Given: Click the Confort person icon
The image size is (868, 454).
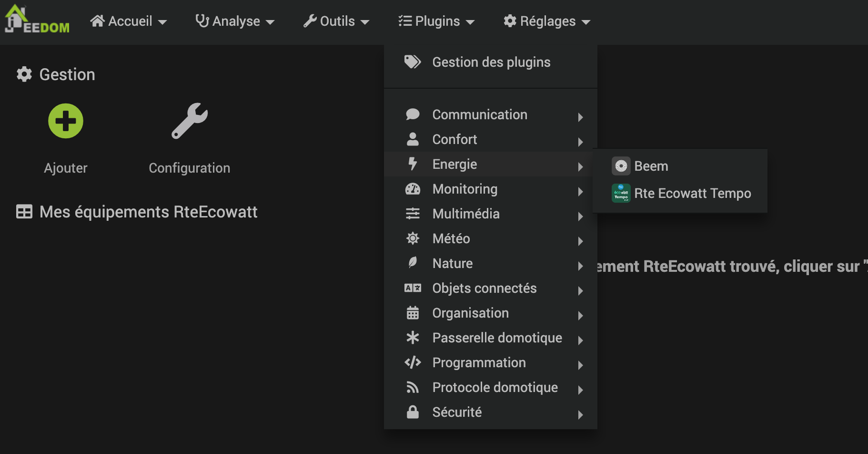Looking at the screenshot, I should [413, 139].
